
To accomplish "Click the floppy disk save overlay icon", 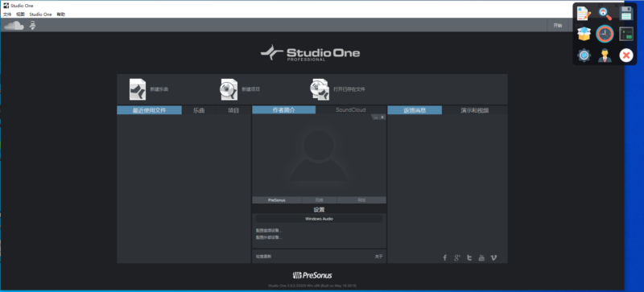I will tap(626, 13).
